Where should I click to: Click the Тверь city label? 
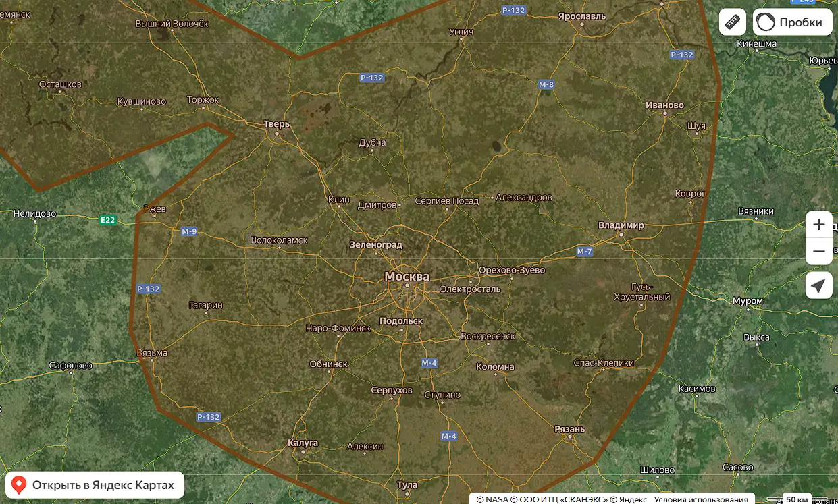coord(276,124)
